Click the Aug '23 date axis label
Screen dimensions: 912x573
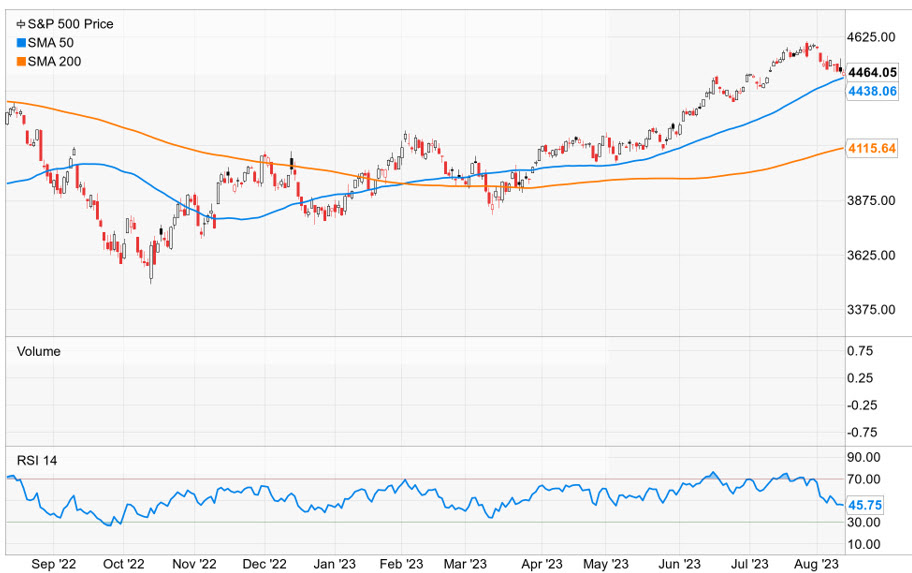point(816,564)
